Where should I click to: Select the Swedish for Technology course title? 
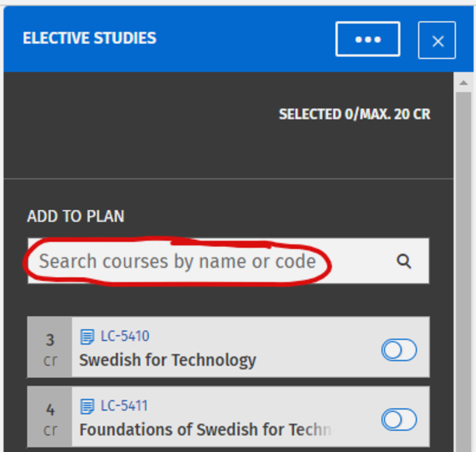168,361
